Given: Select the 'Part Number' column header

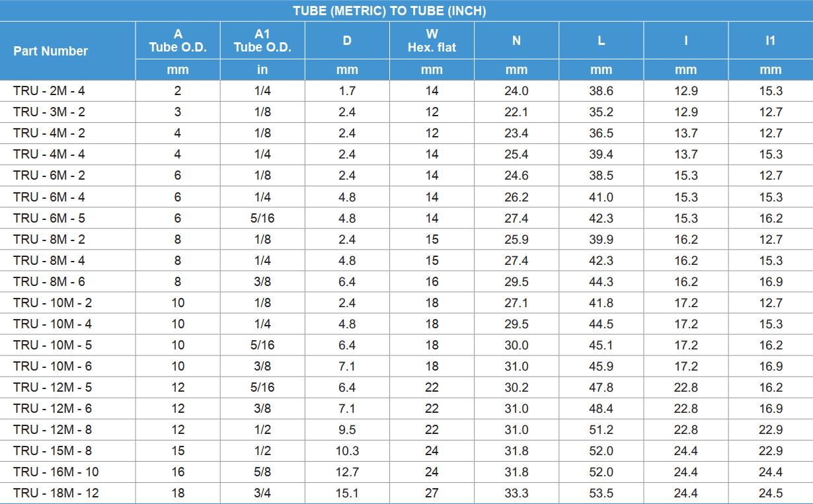Looking at the screenshot, I should 50,51.
